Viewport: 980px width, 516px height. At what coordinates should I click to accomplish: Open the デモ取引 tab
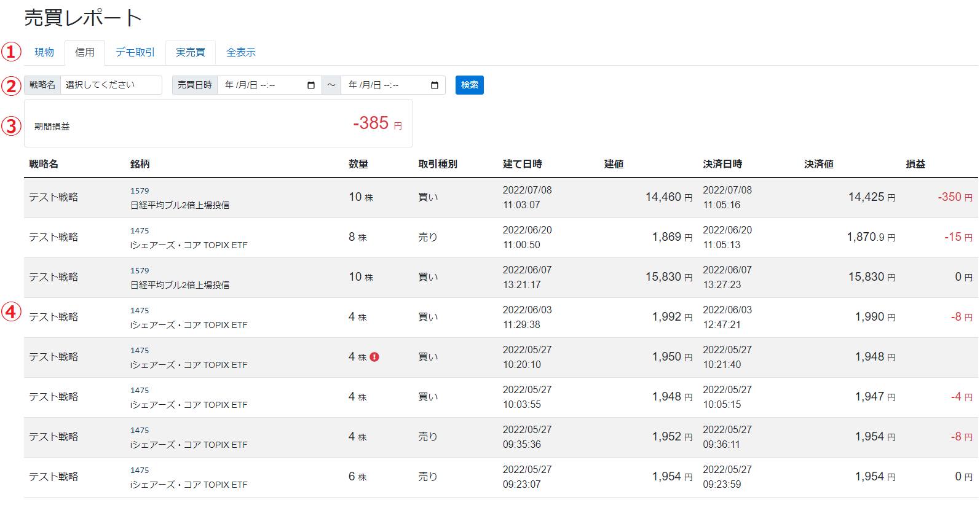135,52
